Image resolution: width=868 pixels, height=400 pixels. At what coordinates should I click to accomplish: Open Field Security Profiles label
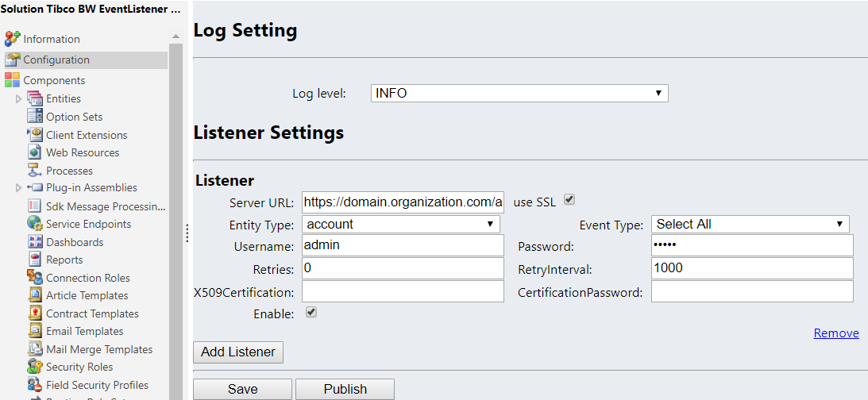[97, 384]
